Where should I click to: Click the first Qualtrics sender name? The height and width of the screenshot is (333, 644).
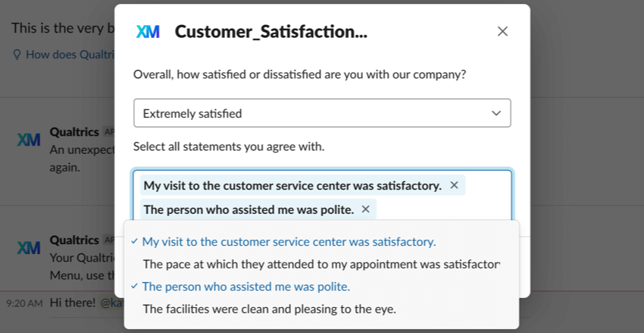tap(74, 132)
